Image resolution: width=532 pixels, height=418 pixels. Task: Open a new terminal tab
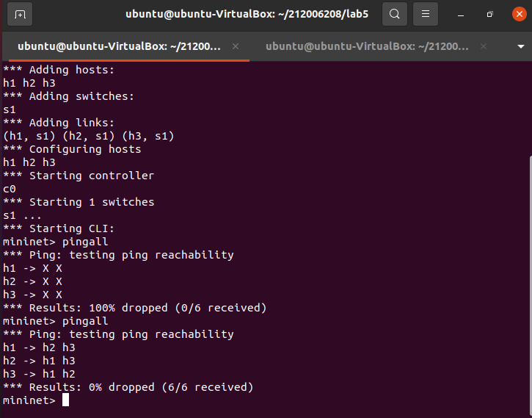point(20,14)
